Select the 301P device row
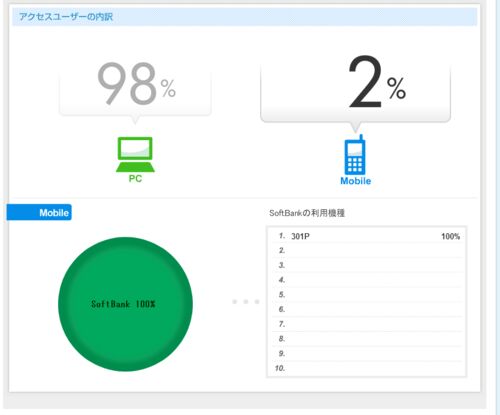The image size is (500, 415). [367, 236]
